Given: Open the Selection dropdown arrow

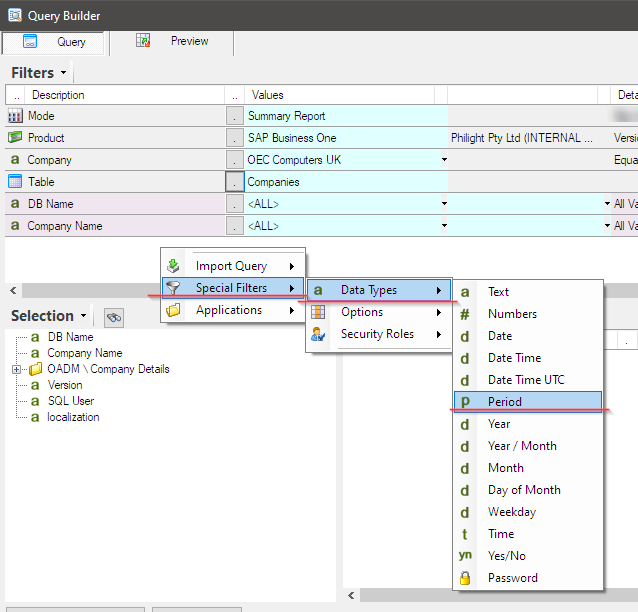Looking at the screenshot, I should (83, 316).
